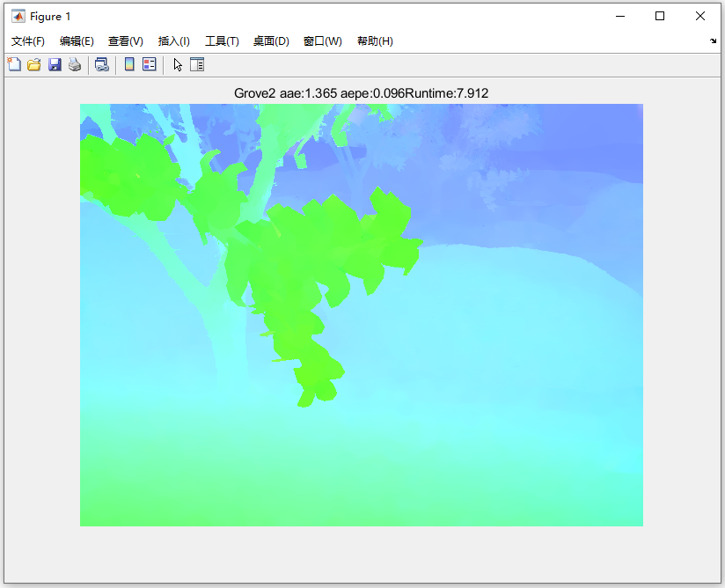Maximize the Figure 1 window

point(660,16)
